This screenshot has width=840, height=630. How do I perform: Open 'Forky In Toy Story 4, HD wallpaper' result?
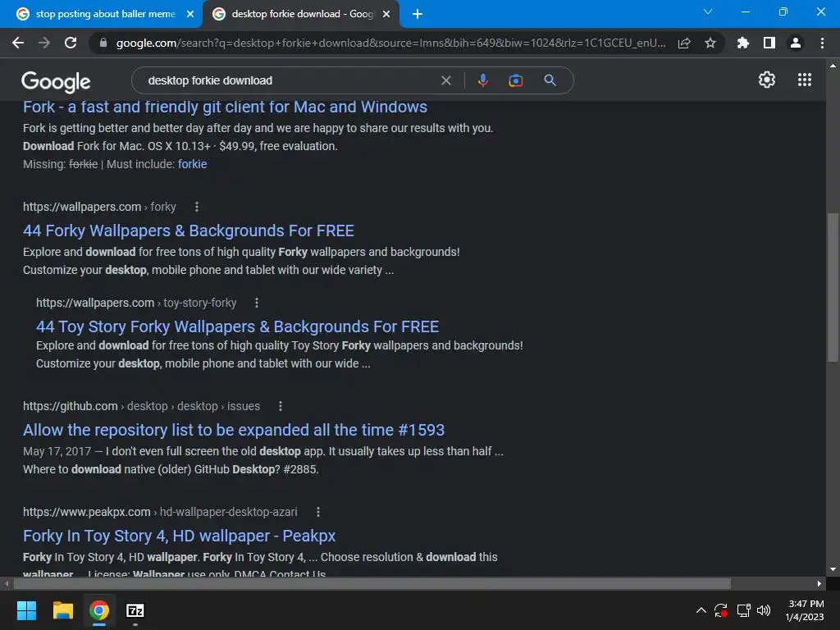tap(180, 536)
